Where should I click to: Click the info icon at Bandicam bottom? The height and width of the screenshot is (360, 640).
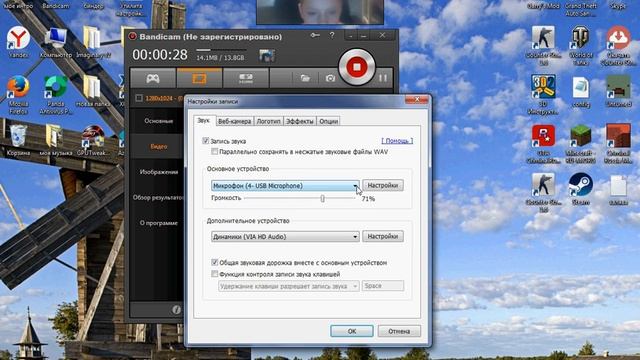(176, 309)
